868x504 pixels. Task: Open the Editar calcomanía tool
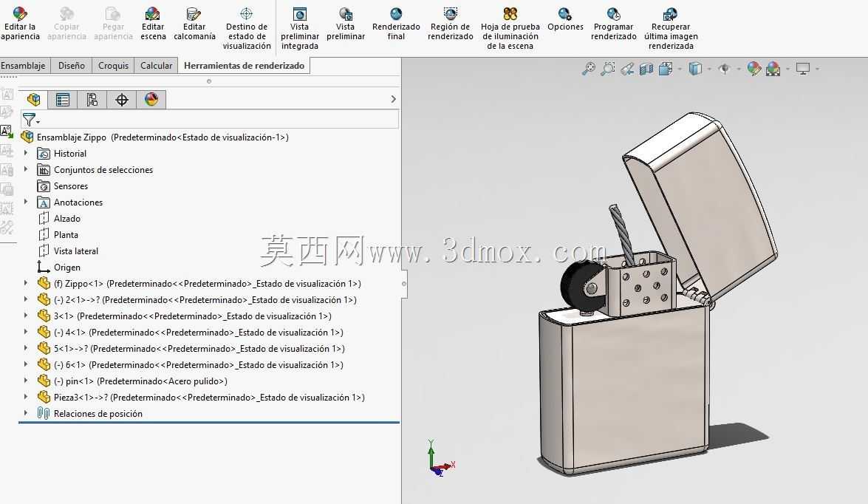(194, 24)
